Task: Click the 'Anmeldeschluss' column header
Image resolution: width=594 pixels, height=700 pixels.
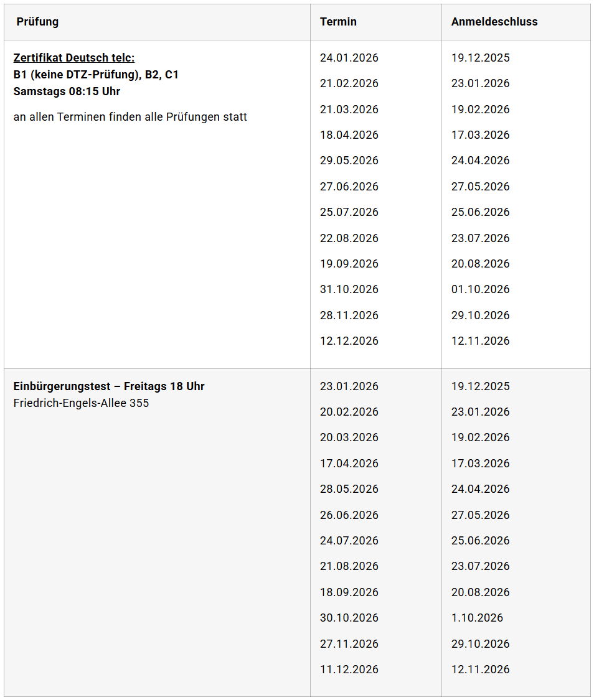Action: (x=494, y=22)
